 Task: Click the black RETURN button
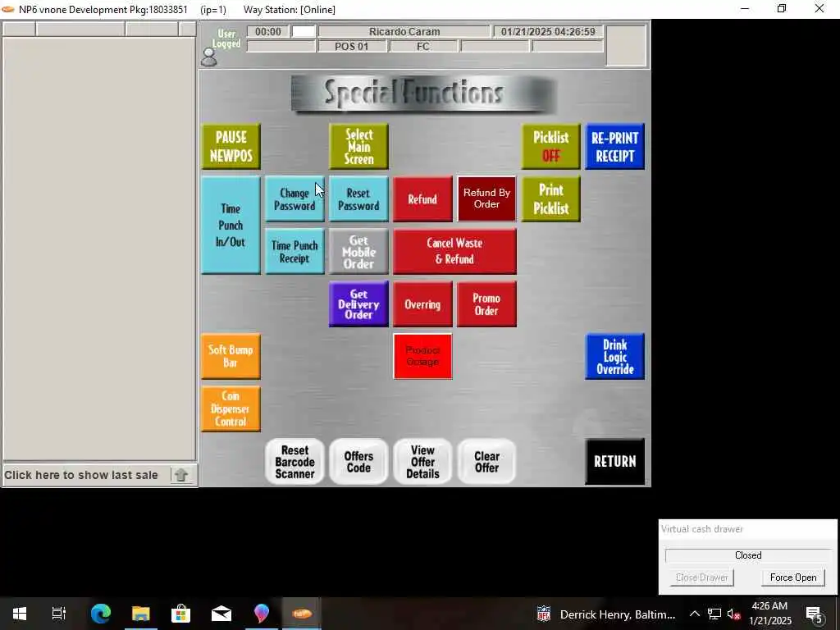click(614, 462)
